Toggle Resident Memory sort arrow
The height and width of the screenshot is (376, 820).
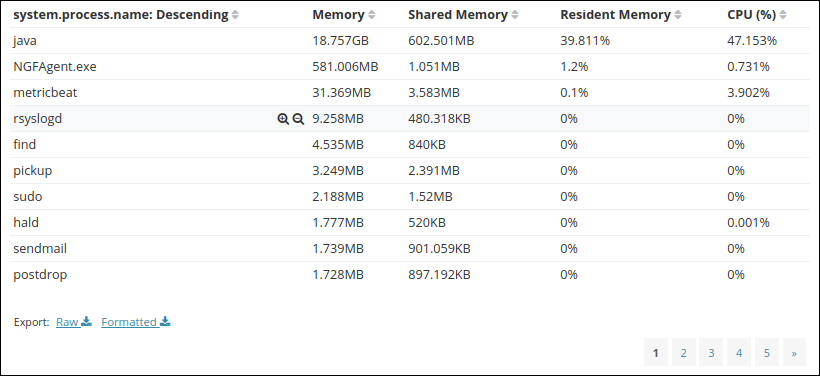(x=678, y=15)
